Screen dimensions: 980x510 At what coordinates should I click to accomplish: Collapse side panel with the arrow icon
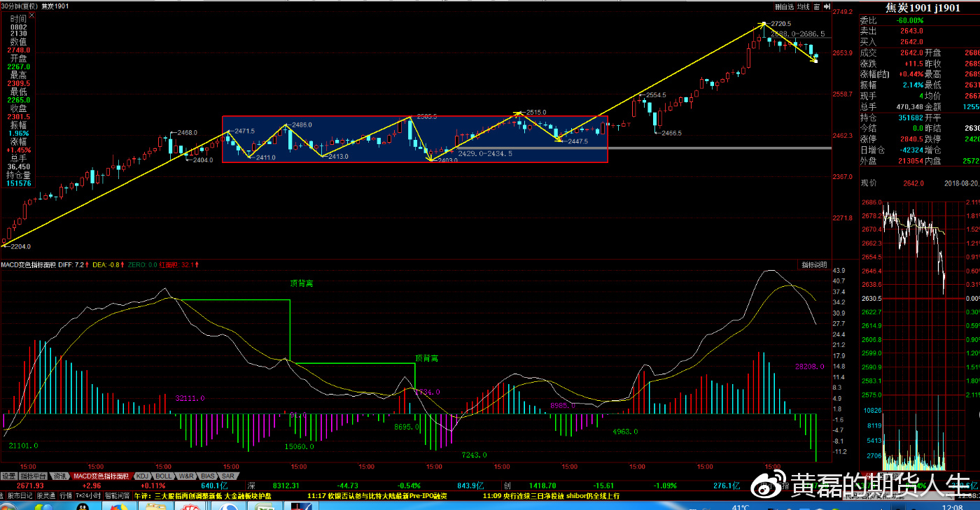tap(825, 7)
